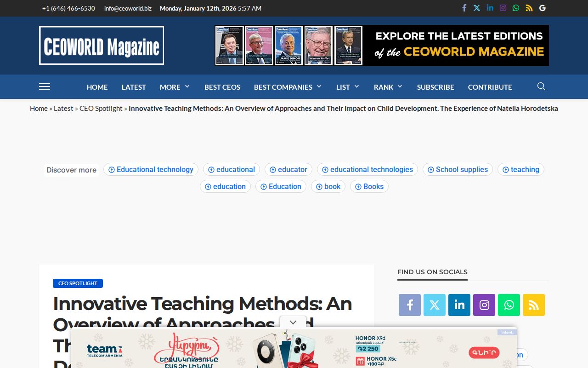Open LinkedIn icon in top bar
The image size is (588, 368).
490,8
